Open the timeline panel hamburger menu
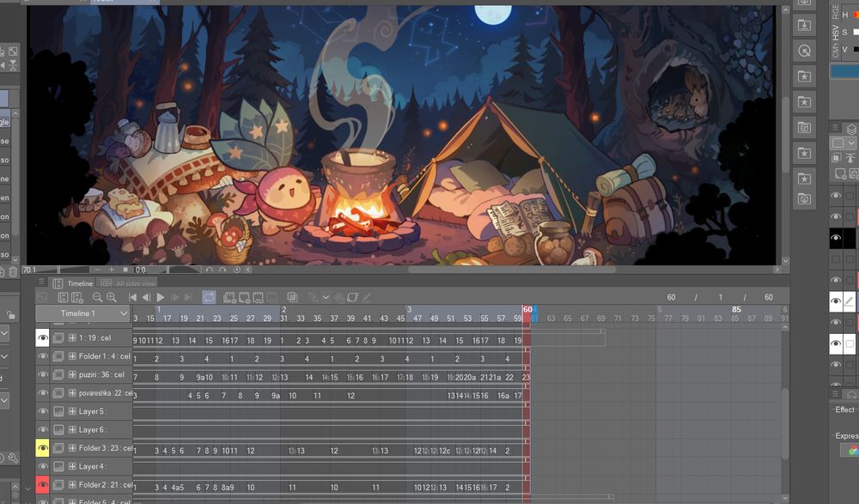The width and height of the screenshot is (859, 504). (40, 282)
